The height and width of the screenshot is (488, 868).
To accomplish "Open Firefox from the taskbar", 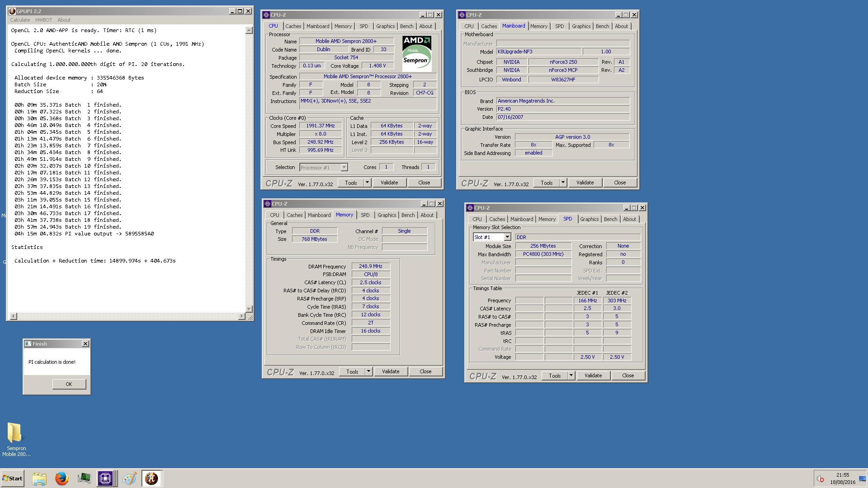I will click(61, 478).
